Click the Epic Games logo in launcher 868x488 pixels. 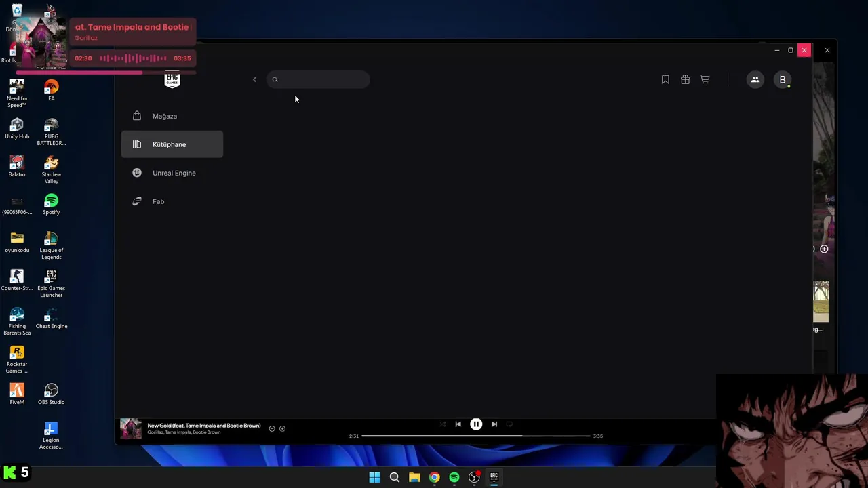[x=172, y=80]
